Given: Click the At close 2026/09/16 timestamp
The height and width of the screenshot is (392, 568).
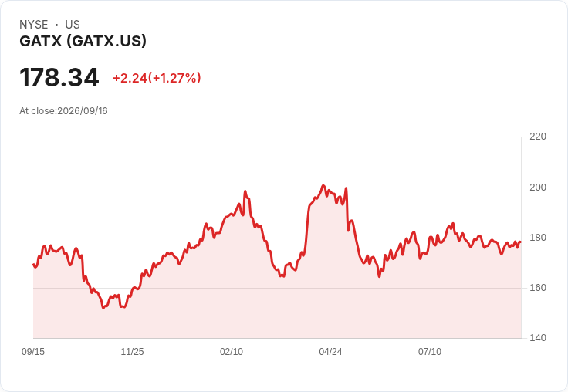Looking at the screenshot, I should pos(63,111).
